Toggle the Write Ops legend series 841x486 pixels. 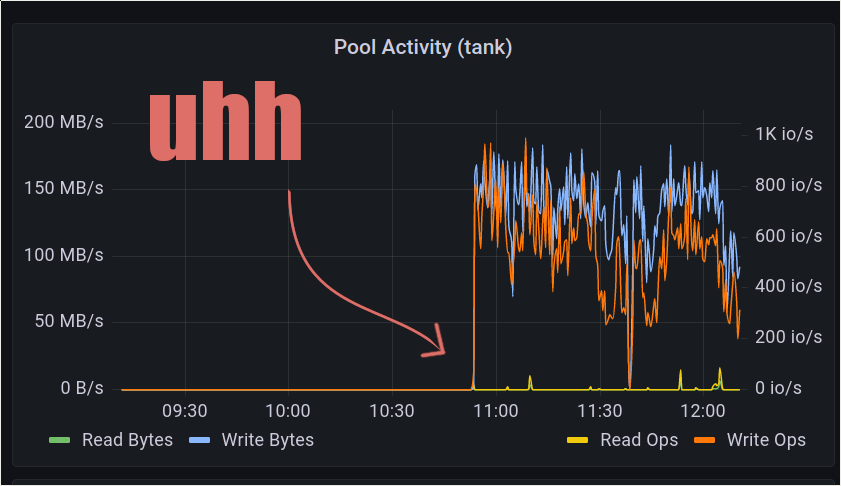click(x=766, y=440)
